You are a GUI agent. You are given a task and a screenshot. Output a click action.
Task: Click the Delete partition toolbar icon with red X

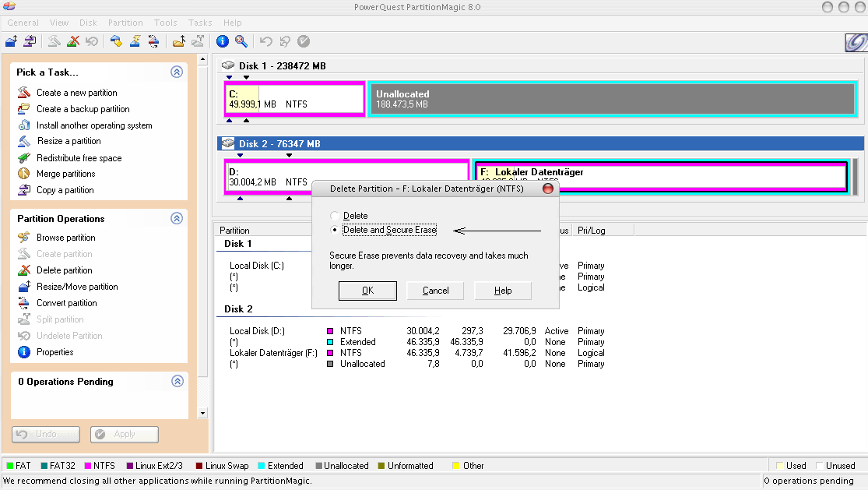(73, 41)
